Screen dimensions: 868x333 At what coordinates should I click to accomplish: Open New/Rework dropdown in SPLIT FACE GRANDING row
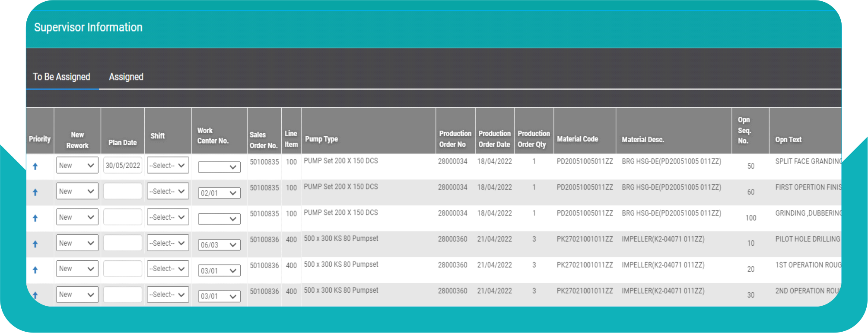[77, 165]
